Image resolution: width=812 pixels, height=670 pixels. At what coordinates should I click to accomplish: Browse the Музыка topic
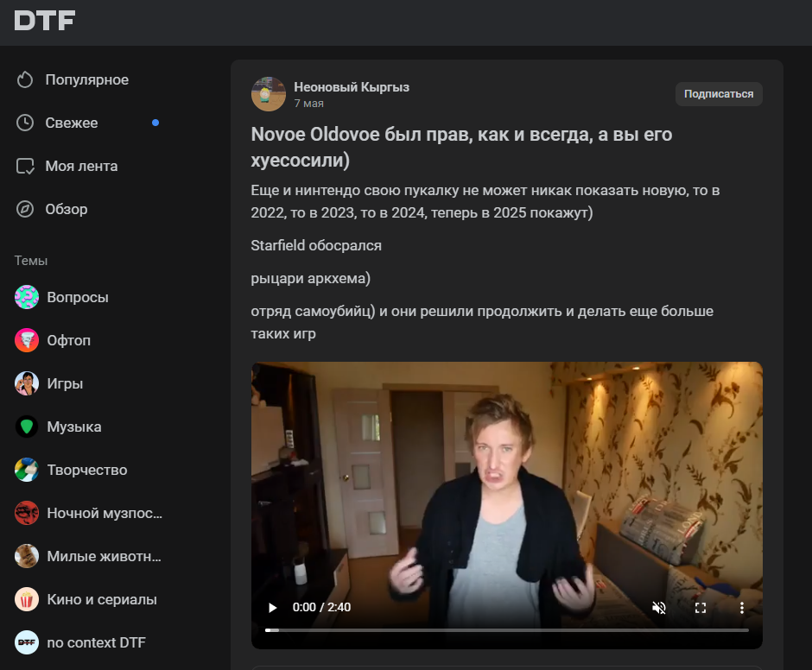tap(74, 427)
